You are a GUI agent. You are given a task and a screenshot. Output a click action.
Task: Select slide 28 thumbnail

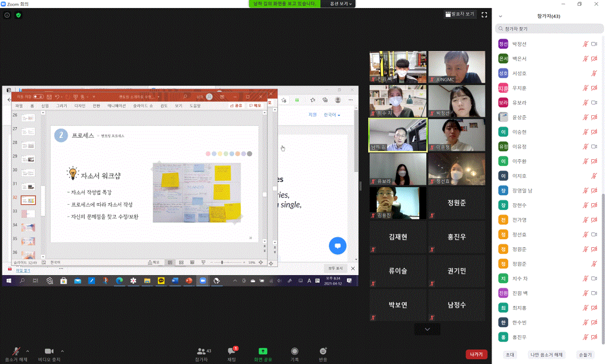pos(28,146)
